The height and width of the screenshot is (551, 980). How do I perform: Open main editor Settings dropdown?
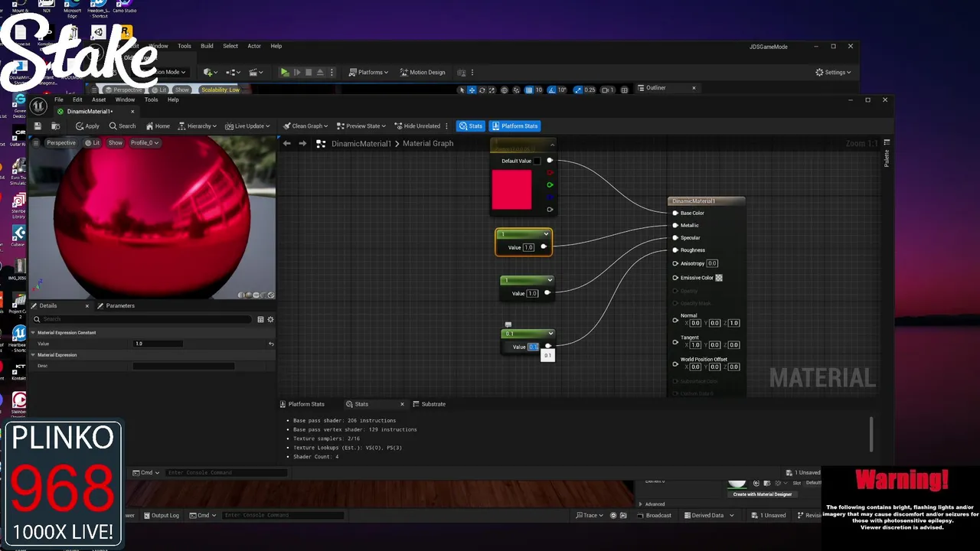(x=833, y=72)
